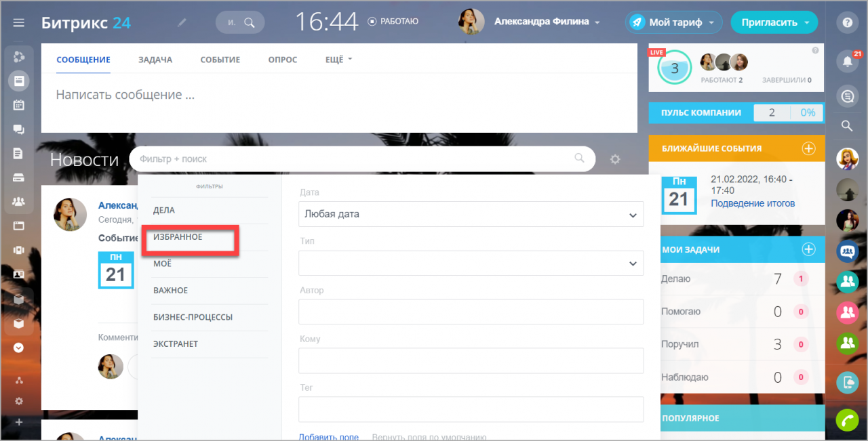The height and width of the screenshot is (441, 868).
Task: Click the Кому input field
Action: pyautogui.click(x=471, y=360)
